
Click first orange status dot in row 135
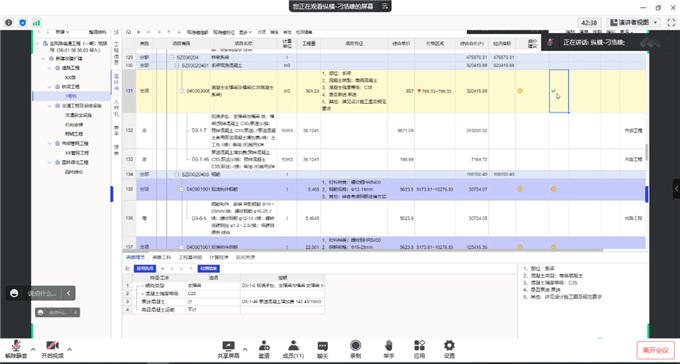click(x=520, y=189)
